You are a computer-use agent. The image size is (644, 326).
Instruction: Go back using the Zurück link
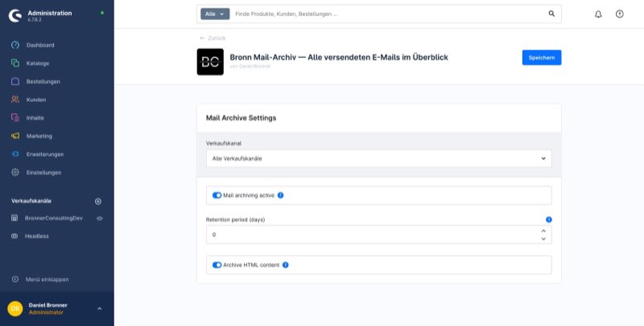pyautogui.click(x=213, y=38)
